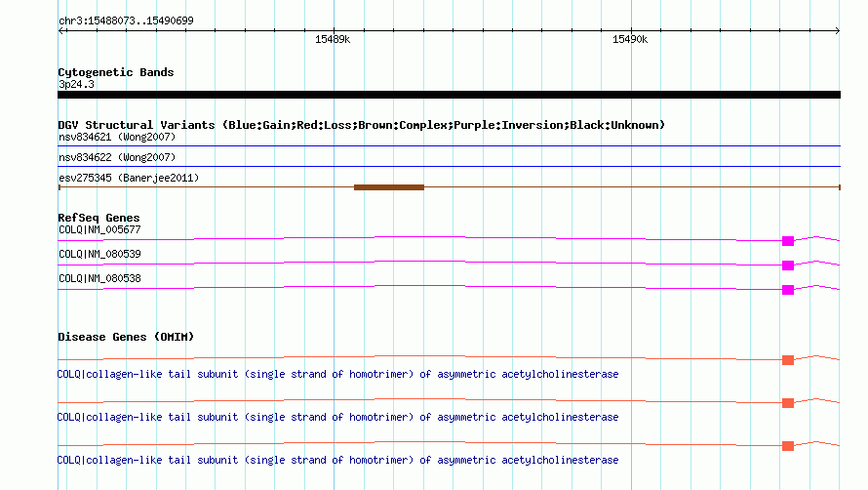Click the magenta exon box of COLQ|NM_080538
Image resolution: width=868 pixels, height=490 pixels.
click(x=788, y=289)
